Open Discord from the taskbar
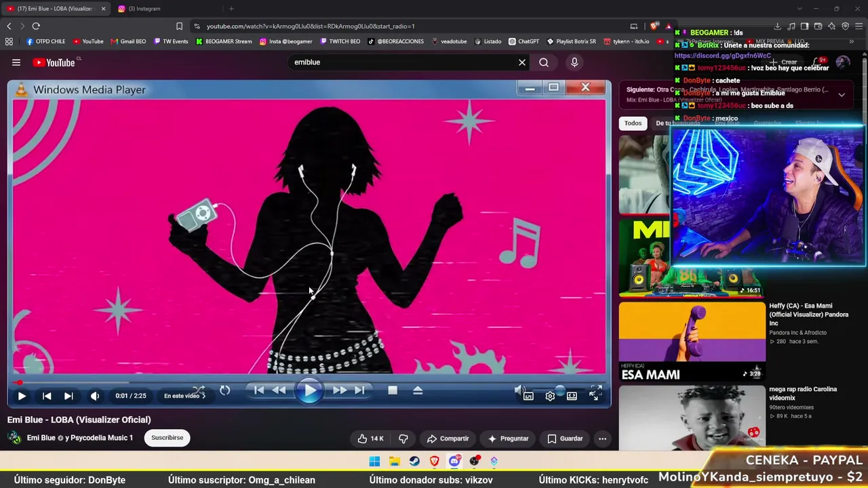The width and height of the screenshot is (868, 488). pos(454,462)
